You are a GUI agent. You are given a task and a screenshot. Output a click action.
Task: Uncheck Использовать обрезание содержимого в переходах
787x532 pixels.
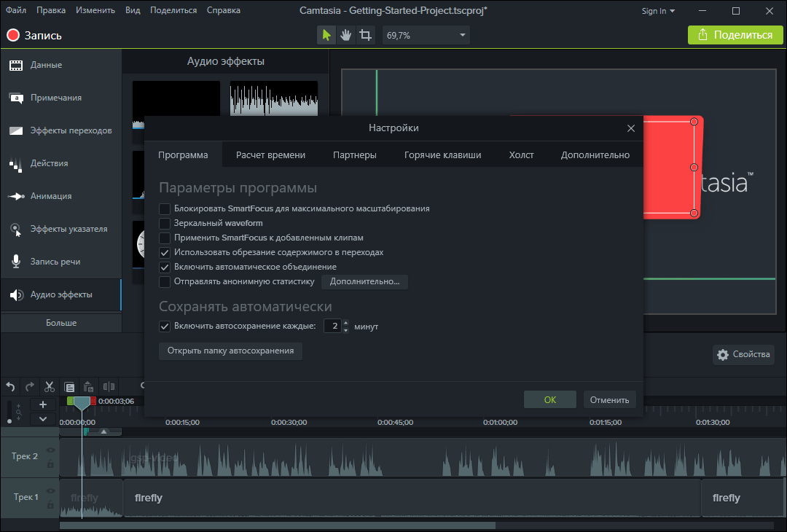(x=165, y=252)
